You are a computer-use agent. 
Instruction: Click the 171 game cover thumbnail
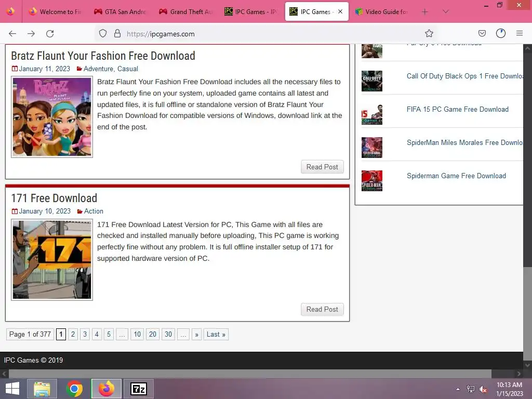pos(52,260)
